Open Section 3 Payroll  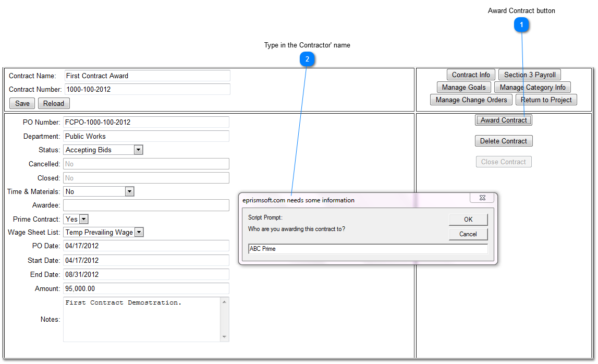530,75
